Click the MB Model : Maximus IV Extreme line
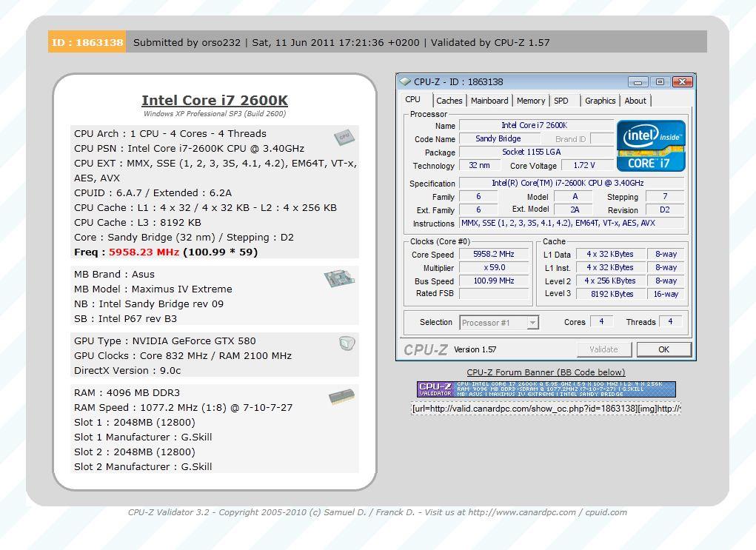Image resolution: width=756 pixels, height=550 pixels. 153,289
